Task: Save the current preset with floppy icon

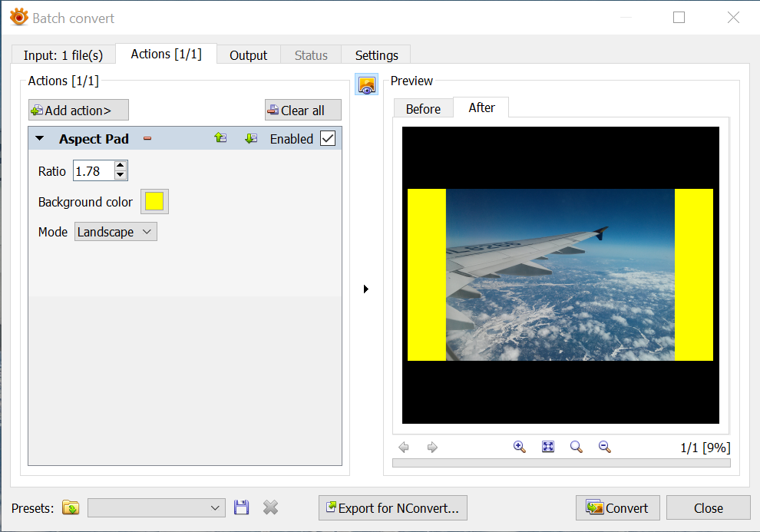Action: 241,507
